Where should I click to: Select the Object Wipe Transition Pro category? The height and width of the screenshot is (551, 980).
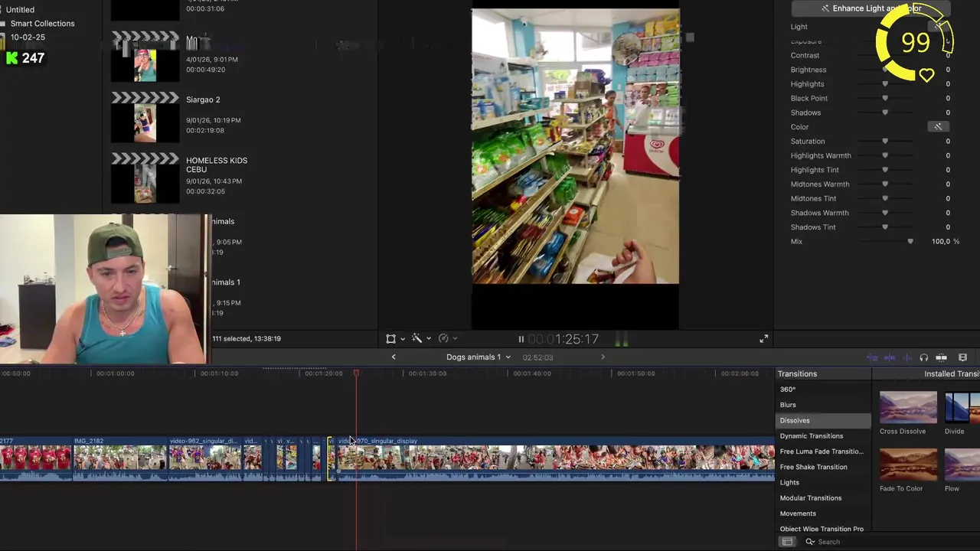pyautogui.click(x=824, y=529)
